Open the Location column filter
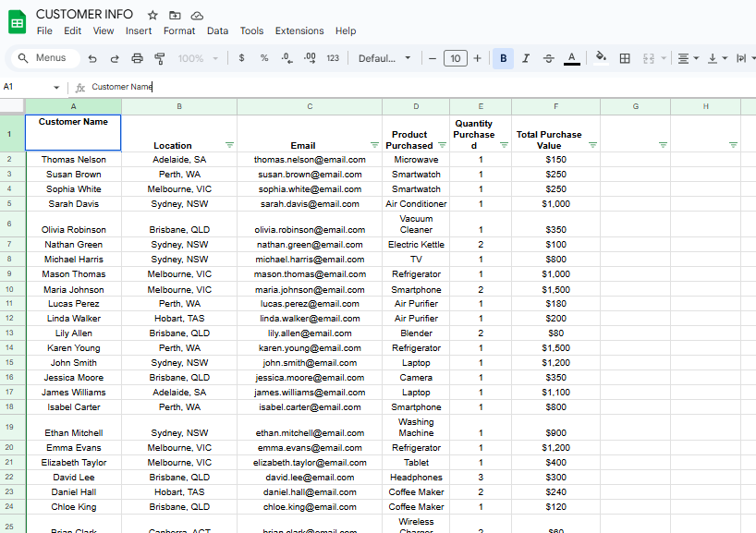Viewport: 756px width, 533px height. point(229,145)
